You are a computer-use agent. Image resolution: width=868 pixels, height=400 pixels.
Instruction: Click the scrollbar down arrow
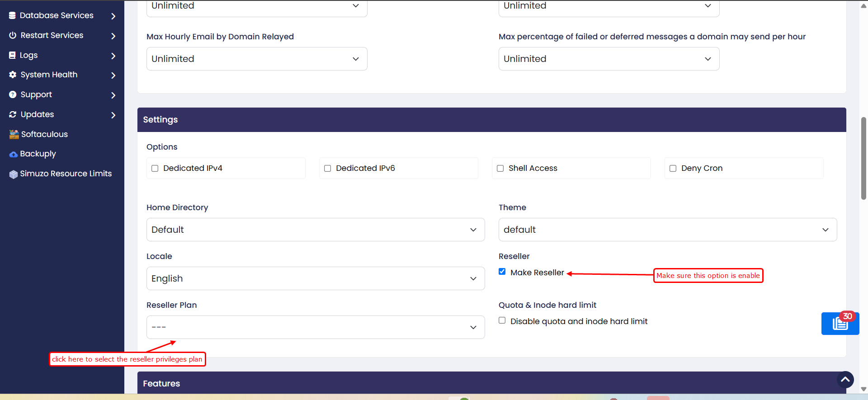[x=863, y=389]
